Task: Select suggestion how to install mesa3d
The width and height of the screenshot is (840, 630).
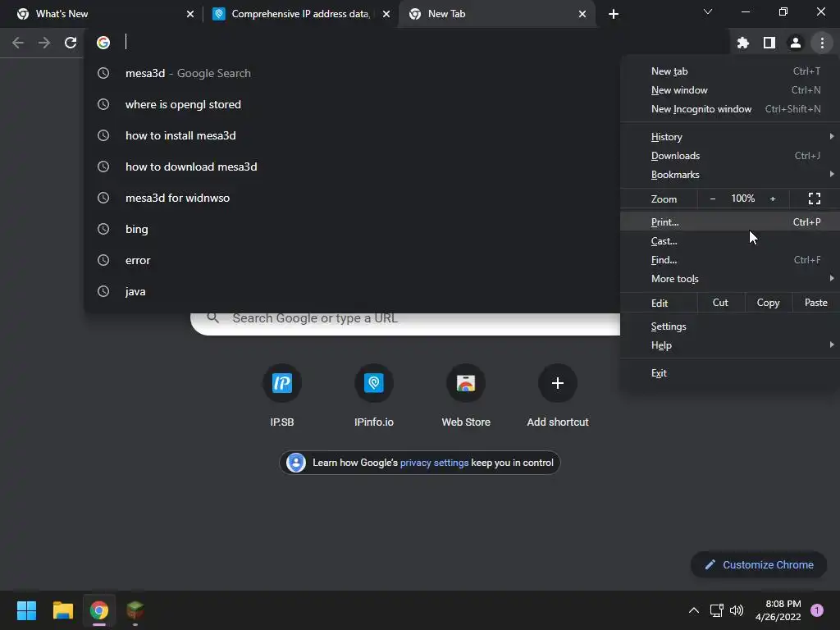Action: pos(352,135)
